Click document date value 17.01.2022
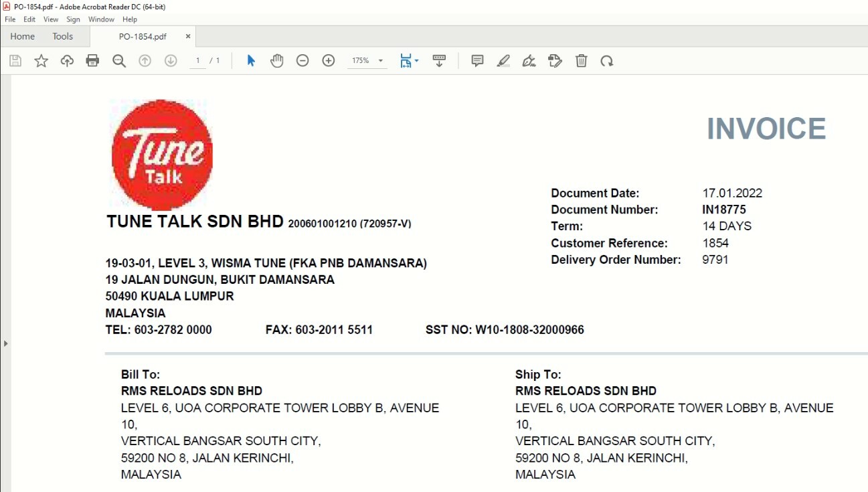 click(732, 193)
